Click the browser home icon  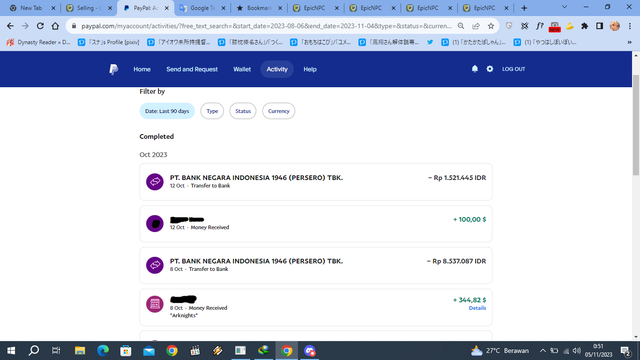[55, 26]
